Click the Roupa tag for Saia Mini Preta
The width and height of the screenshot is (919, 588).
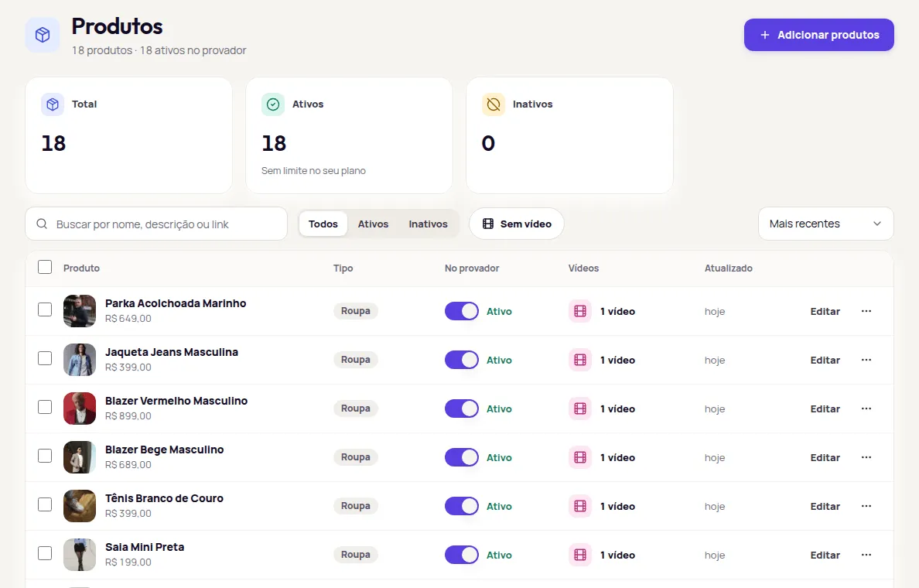point(356,555)
